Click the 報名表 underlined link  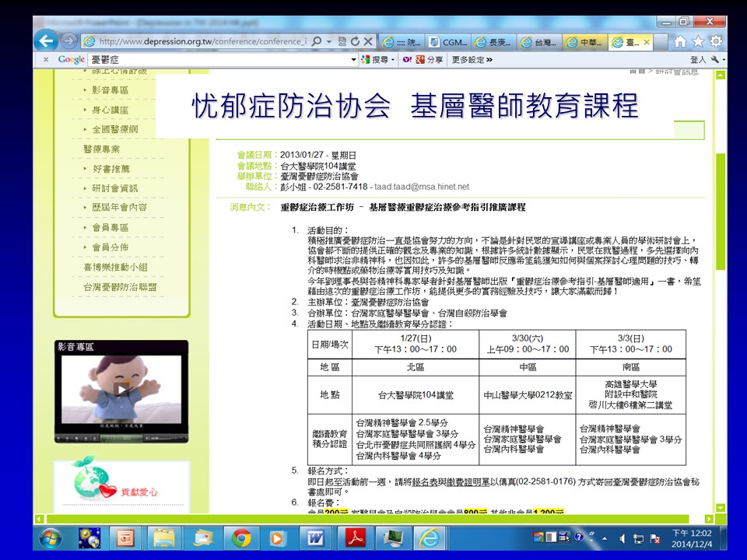[425, 482]
